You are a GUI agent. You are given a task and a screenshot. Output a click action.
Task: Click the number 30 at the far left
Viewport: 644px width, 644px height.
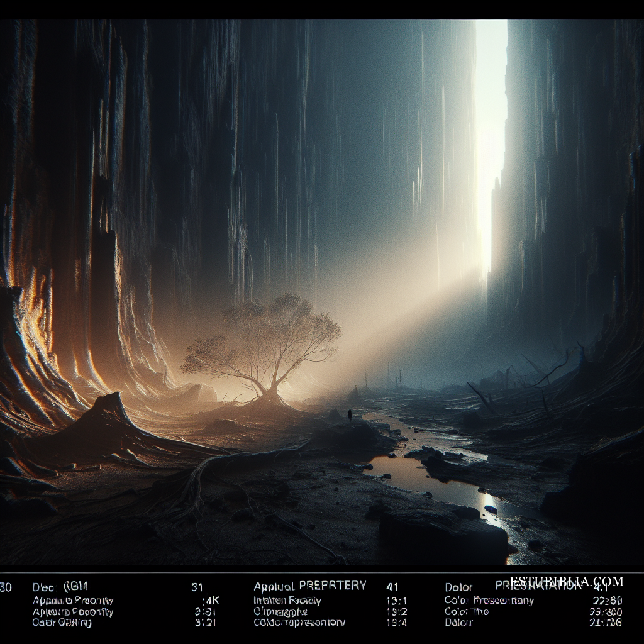coord(6,587)
